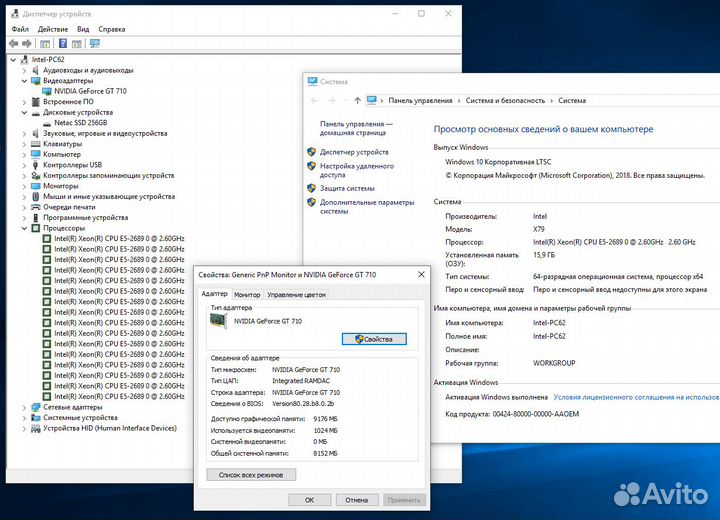Expand Аудиовходы и аудиовыходы category
The image size is (720, 520).
point(24,70)
